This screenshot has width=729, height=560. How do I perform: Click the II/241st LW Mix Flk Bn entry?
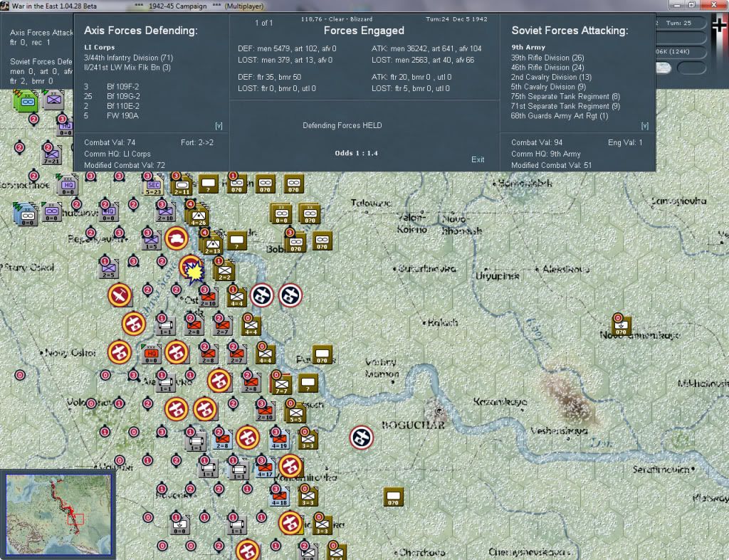click(x=127, y=68)
